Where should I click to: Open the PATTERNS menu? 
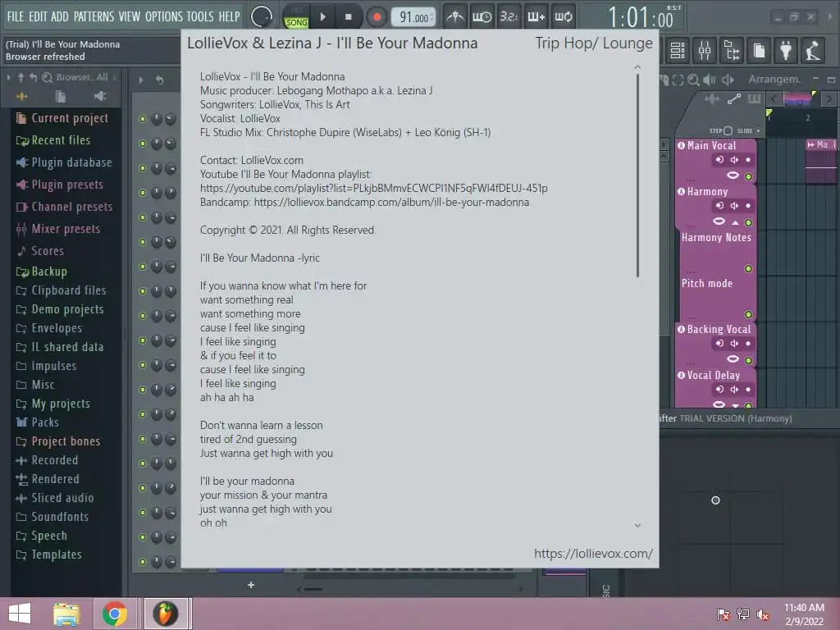(94, 16)
